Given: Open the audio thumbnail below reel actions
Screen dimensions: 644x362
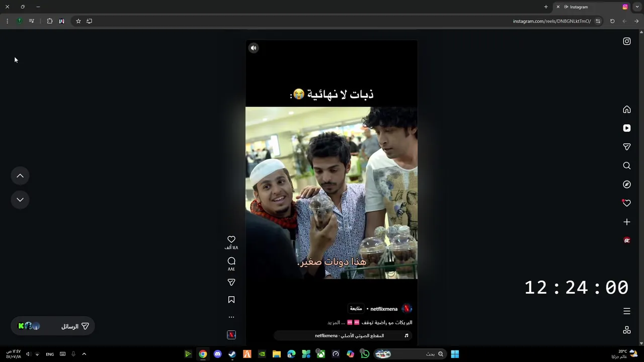Looking at the screenshot, I should [231, 335].
